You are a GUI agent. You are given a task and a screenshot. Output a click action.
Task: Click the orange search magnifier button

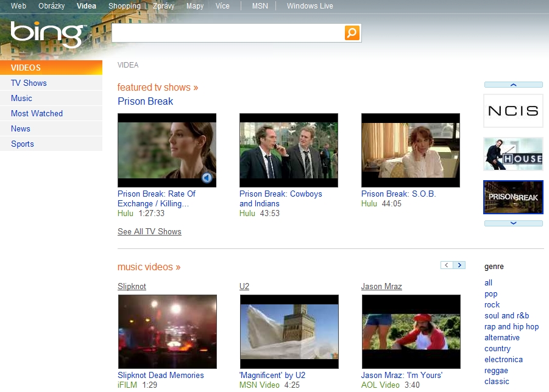click(352, 33)
